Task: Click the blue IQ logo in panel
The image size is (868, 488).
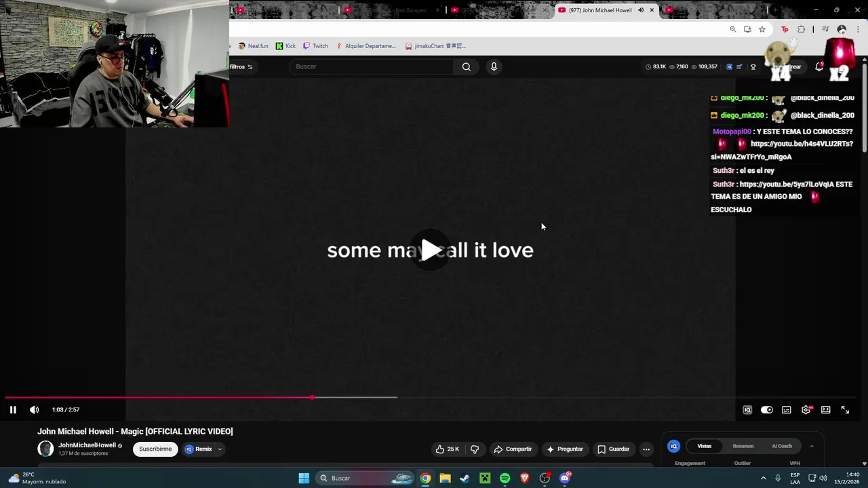Action: (x=674, y=446)
